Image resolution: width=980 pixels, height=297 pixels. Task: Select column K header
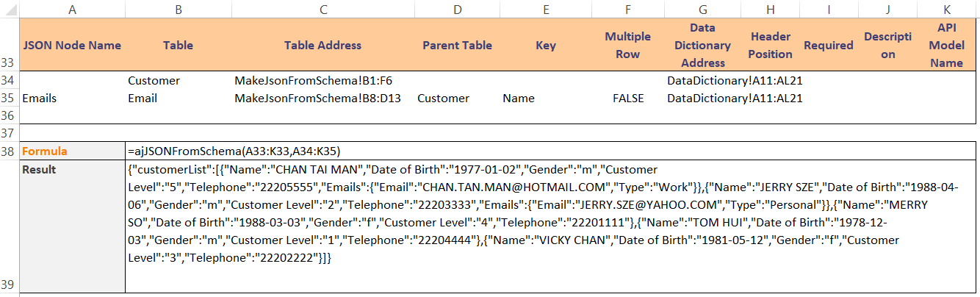click(x=946, y=9)
